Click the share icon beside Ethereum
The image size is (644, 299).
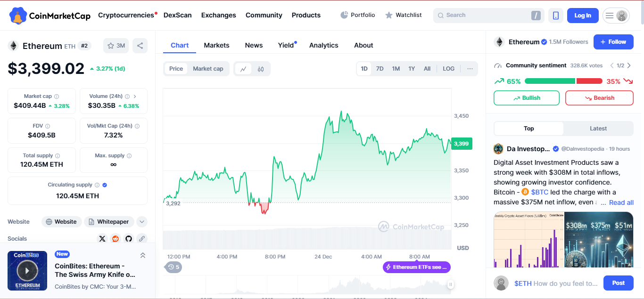[x=140, y=46]
